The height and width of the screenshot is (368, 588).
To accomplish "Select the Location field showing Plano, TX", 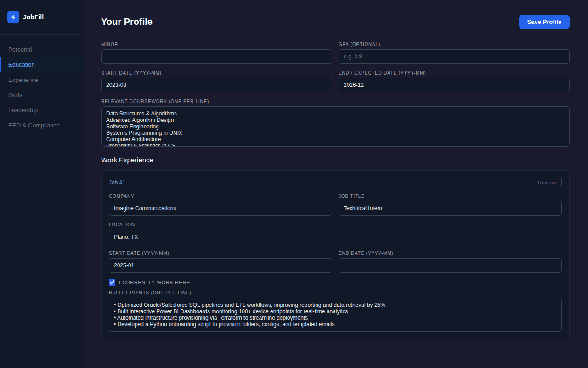I will pyautogui.click(x=220, y=237).
